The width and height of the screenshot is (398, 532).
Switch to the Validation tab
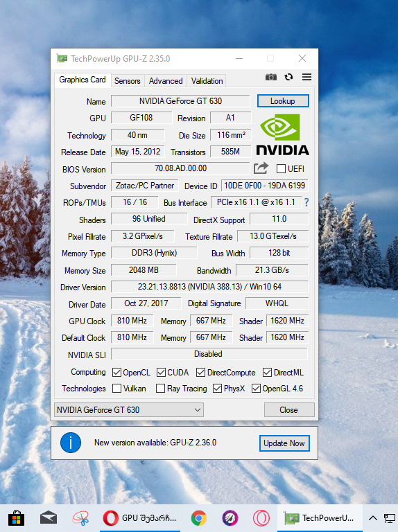coord(207,81)
